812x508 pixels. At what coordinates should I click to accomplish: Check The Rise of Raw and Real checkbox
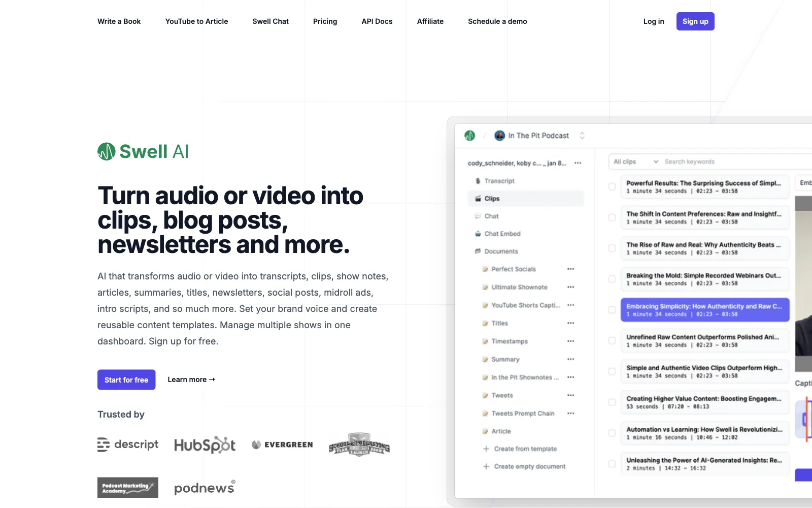pyautogui.click(x=612, y=248)
